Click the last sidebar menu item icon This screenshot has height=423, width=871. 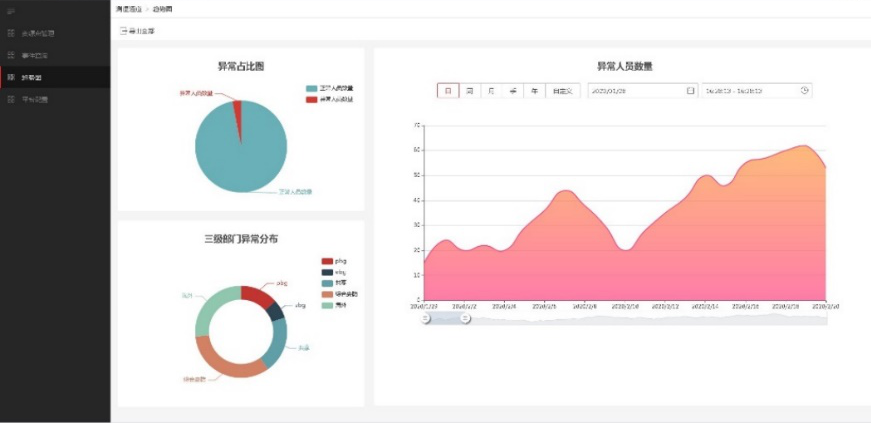pyautogui.click(x=11, y=99)
